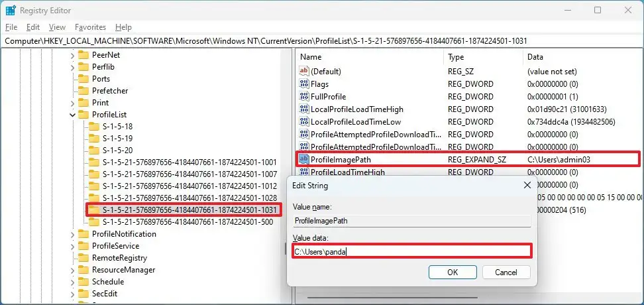
Task: Click the FullProfile DWORD value icon
Action: coord(304,97)
